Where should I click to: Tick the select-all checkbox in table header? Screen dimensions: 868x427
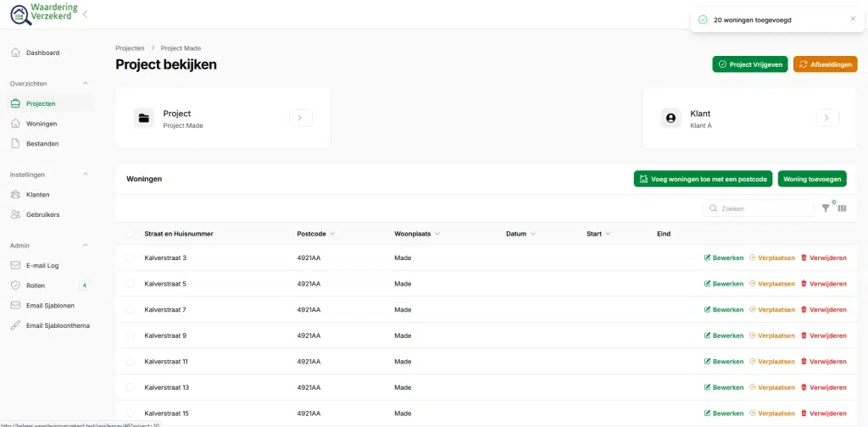(130, 234)
